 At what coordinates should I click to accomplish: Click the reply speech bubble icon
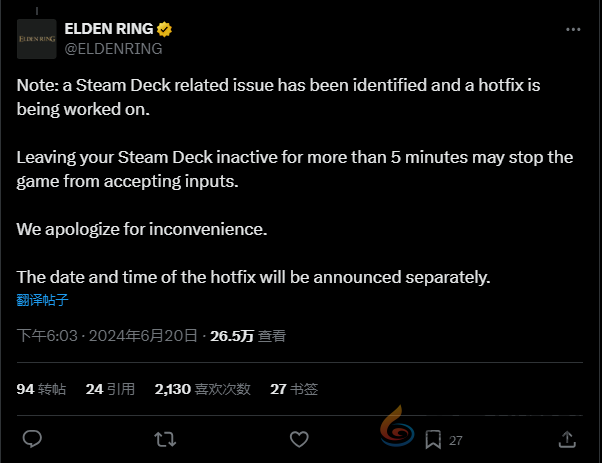pos(32,438)
